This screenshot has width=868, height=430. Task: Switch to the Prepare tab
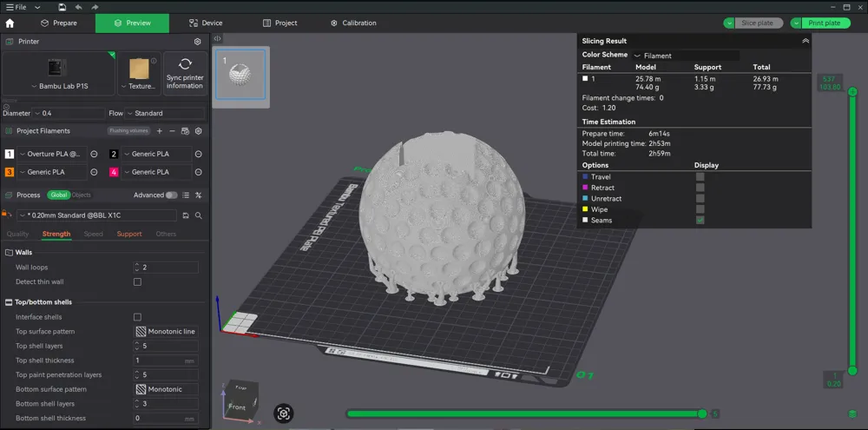(x=59, y=23)
